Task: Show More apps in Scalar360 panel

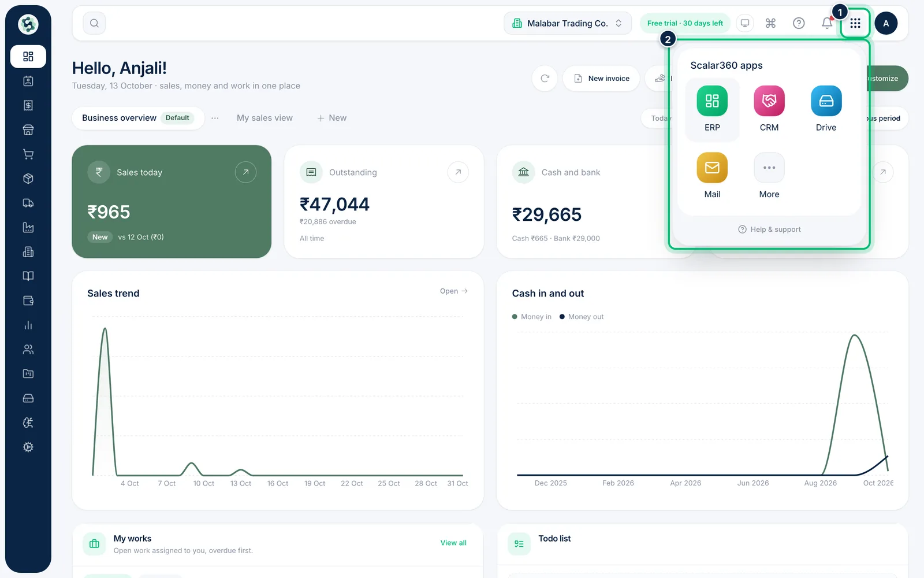Action: (x=769, y=176)
